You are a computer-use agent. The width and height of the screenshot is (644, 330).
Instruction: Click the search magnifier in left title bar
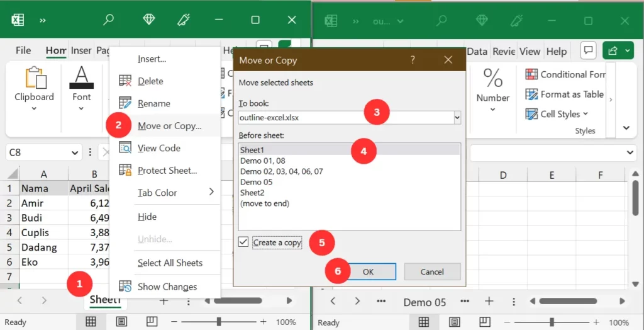(109, 20)
